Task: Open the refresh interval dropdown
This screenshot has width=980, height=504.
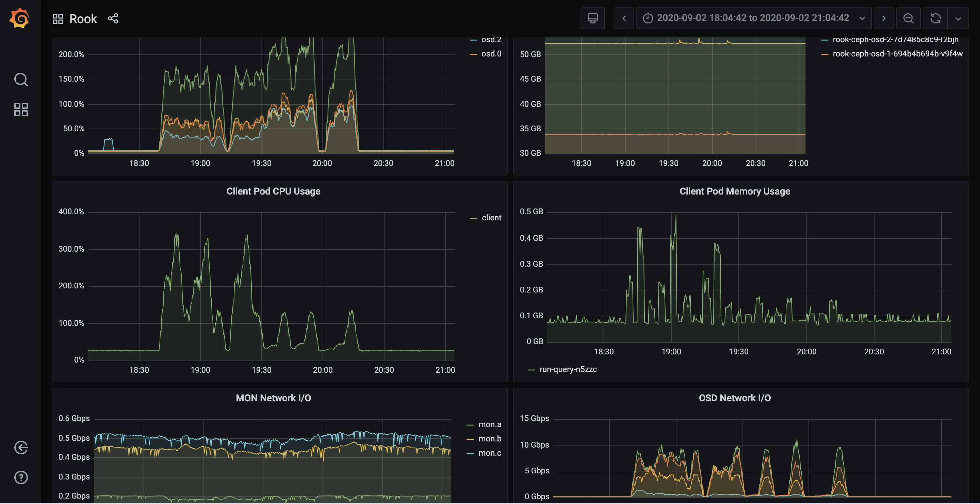Action: point(958,18)
